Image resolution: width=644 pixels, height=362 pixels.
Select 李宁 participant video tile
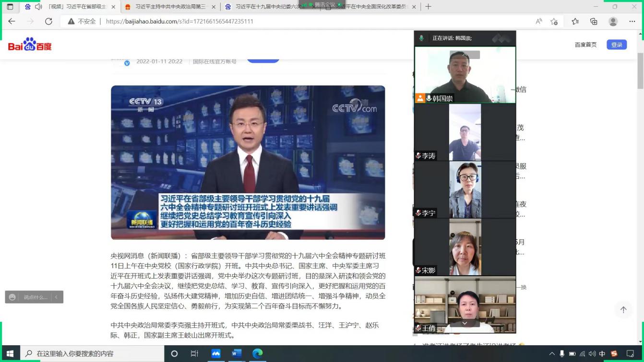pyautogui.click(x=465, y=189)
